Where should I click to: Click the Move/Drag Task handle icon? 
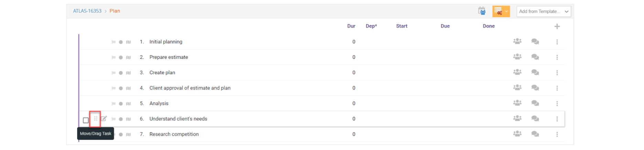pos(96,119)
